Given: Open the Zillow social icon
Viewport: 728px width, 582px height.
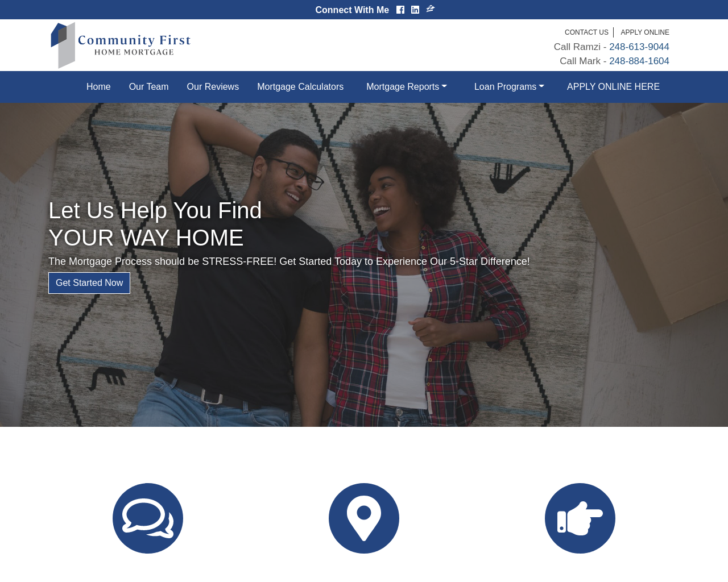Looking at the screenshot, I should tap(431, 9).
